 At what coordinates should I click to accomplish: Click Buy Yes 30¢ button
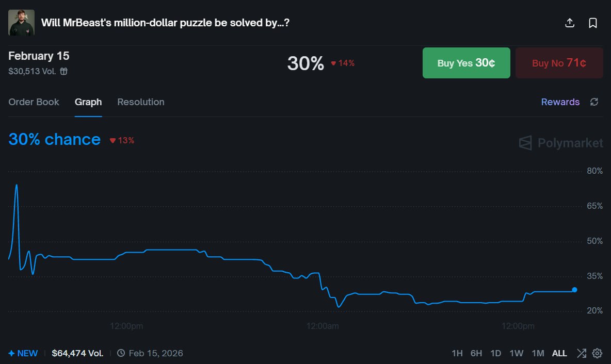click(466, 63)
